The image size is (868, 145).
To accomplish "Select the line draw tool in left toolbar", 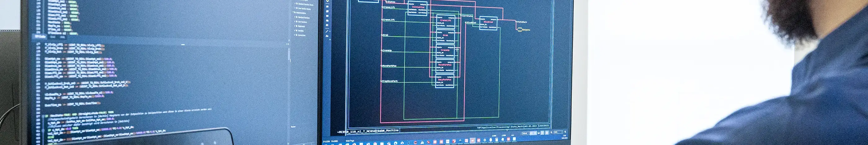I will [x=327, y=31].
